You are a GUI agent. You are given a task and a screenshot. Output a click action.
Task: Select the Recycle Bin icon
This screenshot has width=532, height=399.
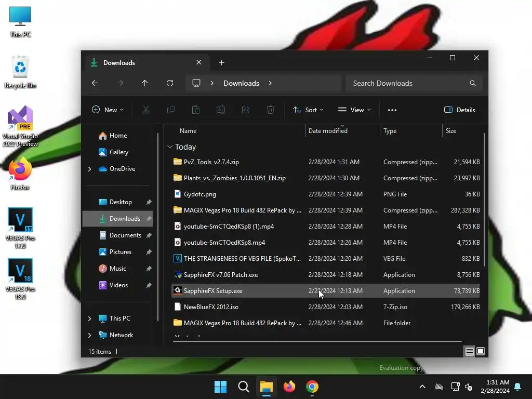tap(20, 72)
